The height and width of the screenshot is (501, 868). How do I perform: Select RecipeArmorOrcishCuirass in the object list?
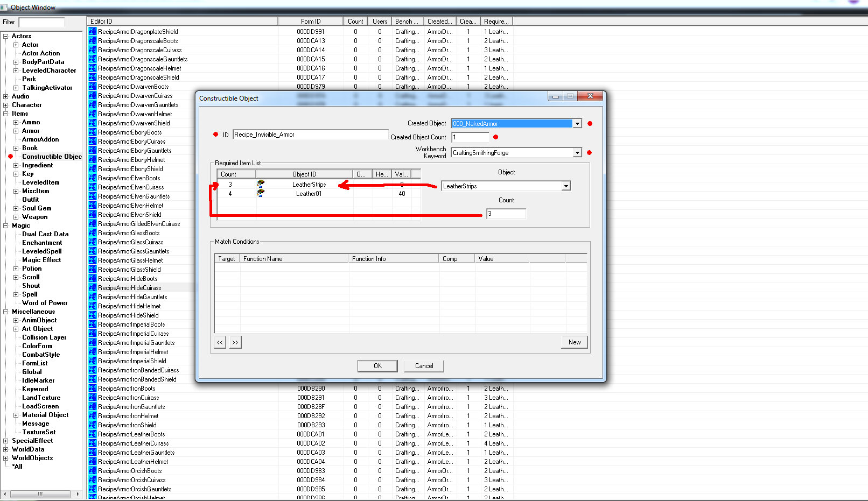pyautogui.click(x=131, y=480)
